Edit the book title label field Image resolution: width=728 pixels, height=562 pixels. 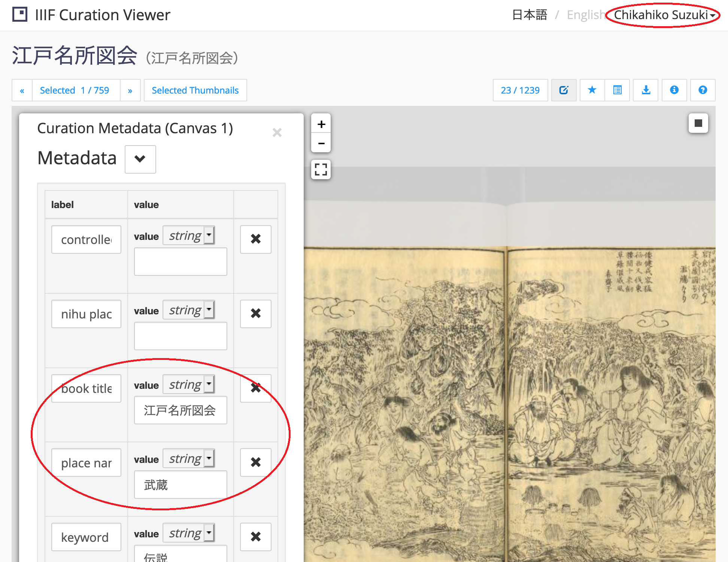tap(86, 388)
